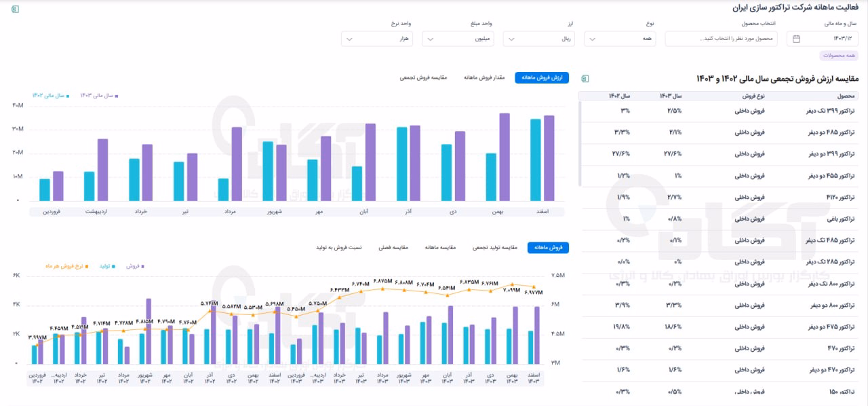Screen dimensions: 868x406
Task: Open واحد نرخ dropdown showing هزار
Action: pyautogui.click(x=376, y=39)
